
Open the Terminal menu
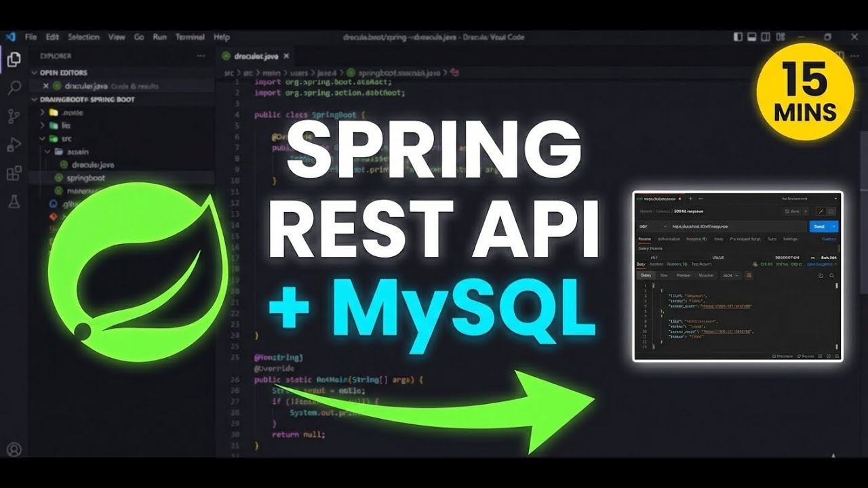point(190,37)
